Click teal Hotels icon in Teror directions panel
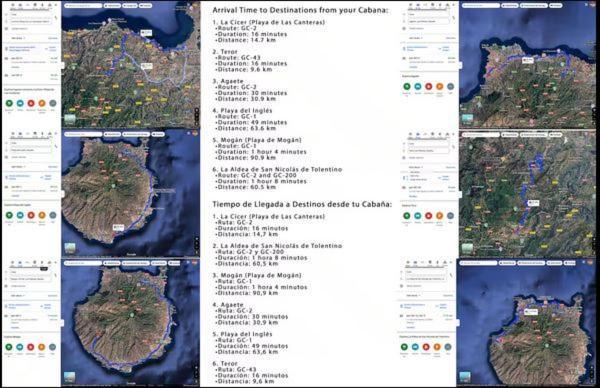This screenshot has height=388, width=600. (x=418, y=216)
